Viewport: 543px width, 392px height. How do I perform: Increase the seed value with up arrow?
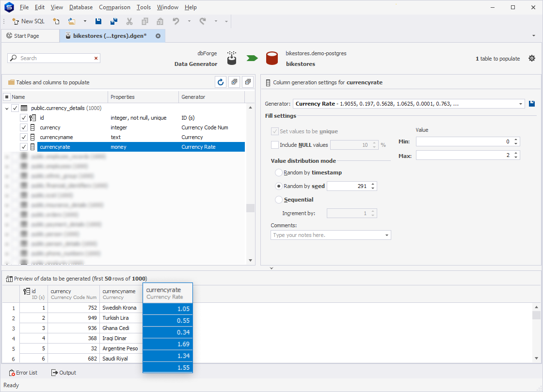(373, 184)
